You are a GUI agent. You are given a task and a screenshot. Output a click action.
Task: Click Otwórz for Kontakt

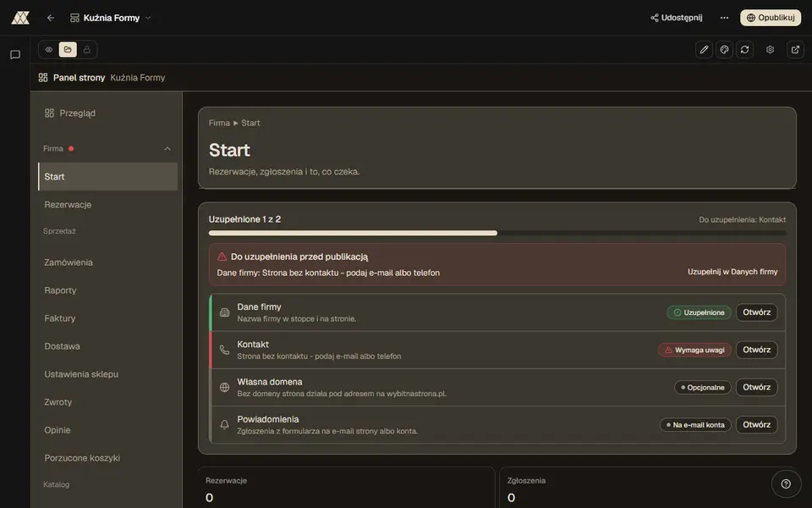tap(756, 350)
